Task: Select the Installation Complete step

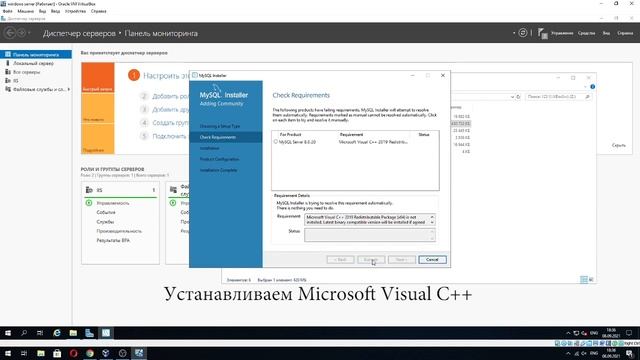Action: 218,170
